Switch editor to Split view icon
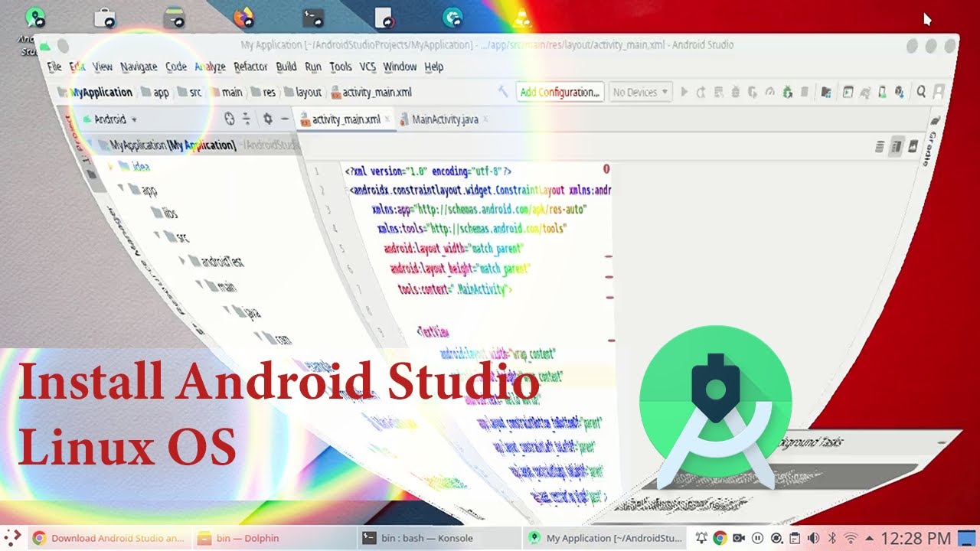Image resolution: width=980 pixels, height=551 pixels. click(x=896, y=147)
